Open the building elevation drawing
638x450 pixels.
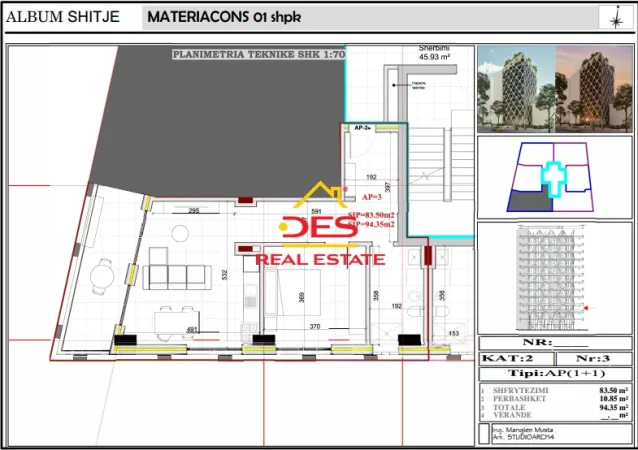tap(552, 278)
